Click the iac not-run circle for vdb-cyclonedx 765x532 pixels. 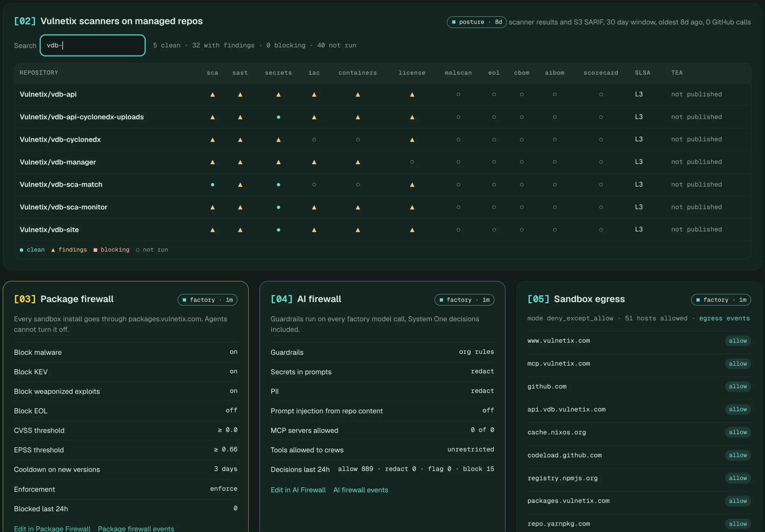click(314, 140)
